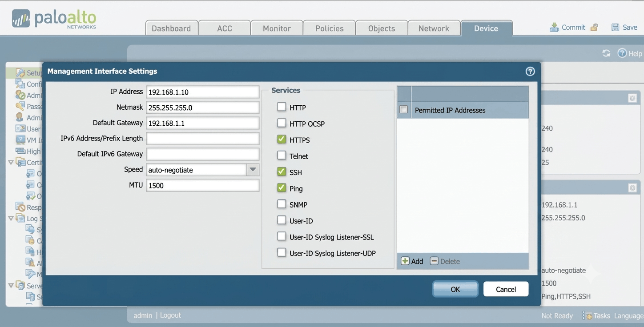Click the Not Ready status text
This screenshot has width=644, height=327.
[557, 315]
